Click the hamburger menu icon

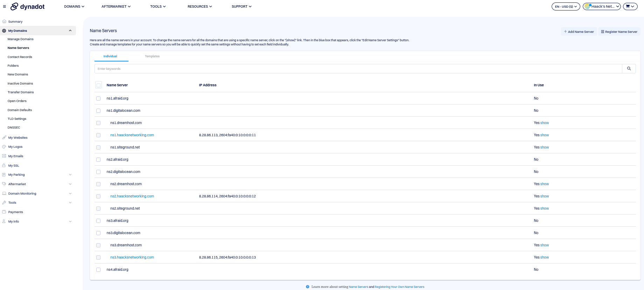[5, 6]
